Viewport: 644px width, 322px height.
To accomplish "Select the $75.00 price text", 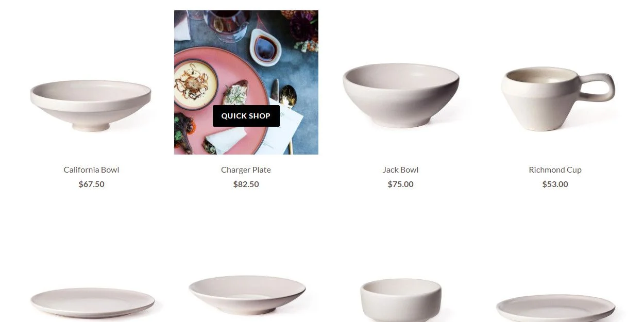I will point(400,184).
